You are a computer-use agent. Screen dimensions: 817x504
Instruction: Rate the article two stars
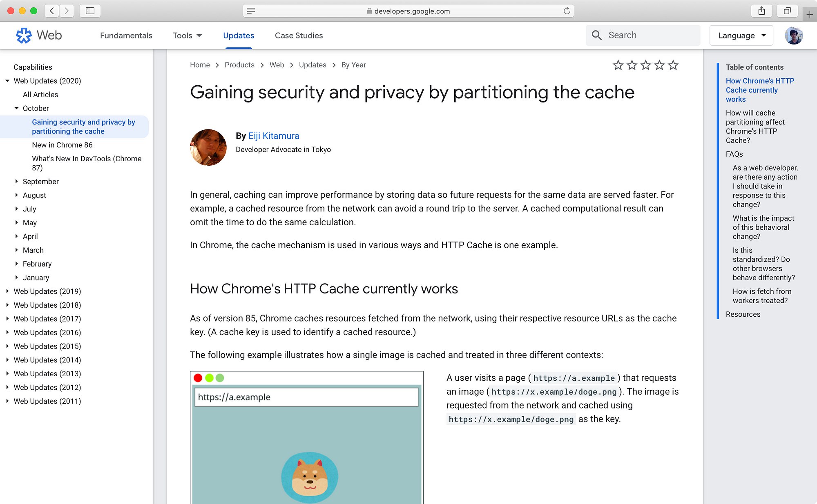coord(632,65)
